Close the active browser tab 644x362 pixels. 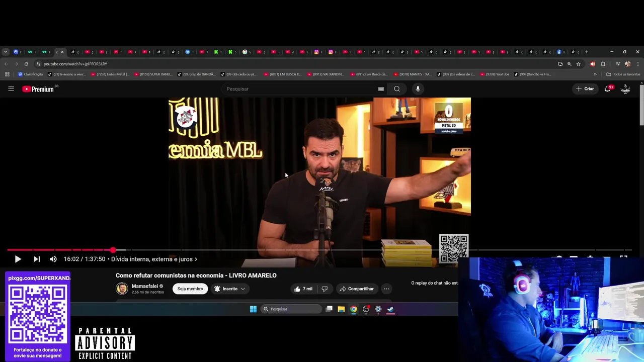point(62,52)
